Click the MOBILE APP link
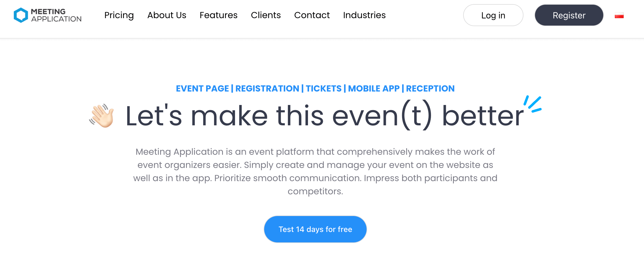Image resolution: width=644 pixels, height=260 pixels. [x=374, y=88]
